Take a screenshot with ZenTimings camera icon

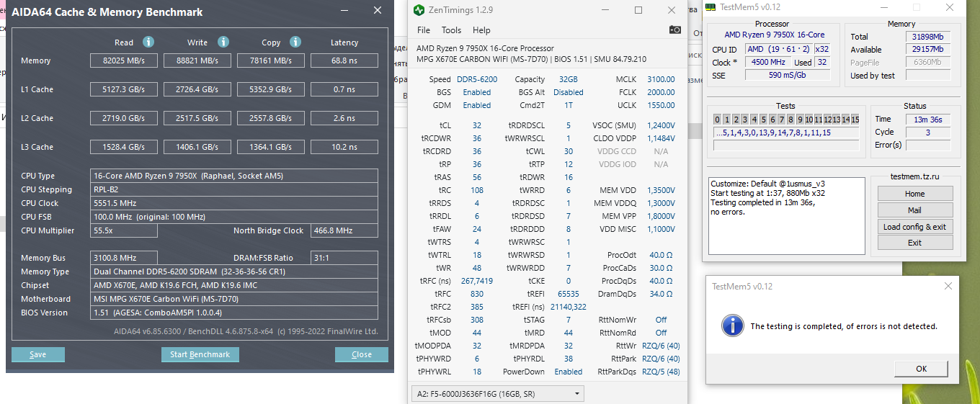(x=674, y=30)
